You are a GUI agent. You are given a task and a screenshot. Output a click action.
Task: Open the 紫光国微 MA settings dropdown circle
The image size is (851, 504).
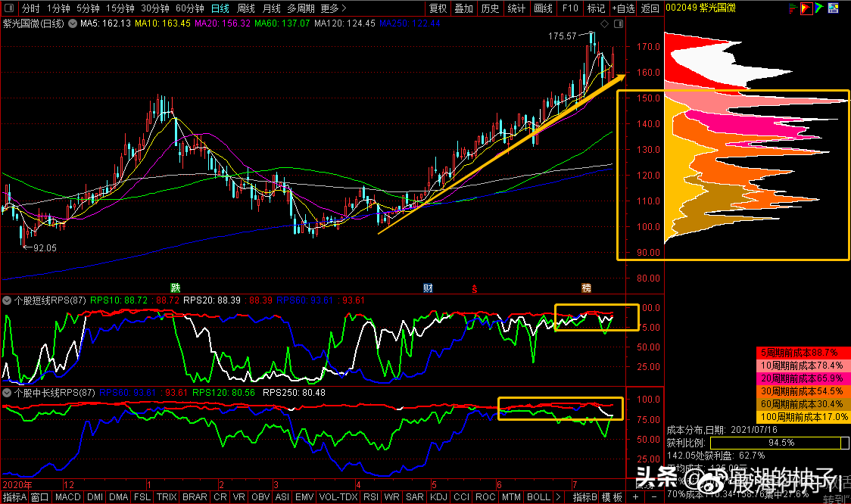click(73, 24)
